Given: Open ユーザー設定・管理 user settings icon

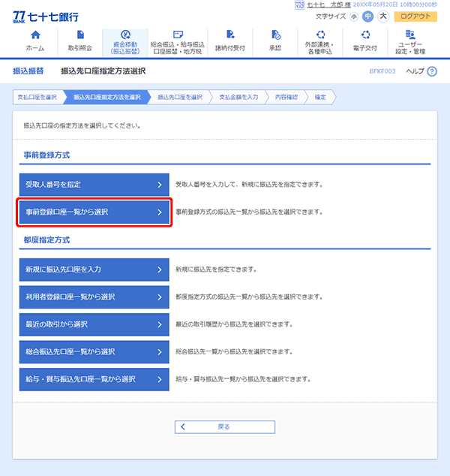Looking at the screenshot, I should [410, 35].
